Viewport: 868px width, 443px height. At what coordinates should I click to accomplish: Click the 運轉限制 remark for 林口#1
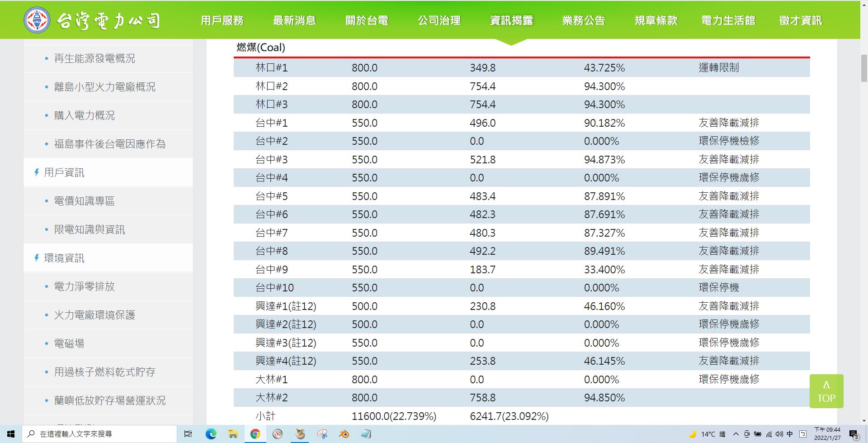719,68
